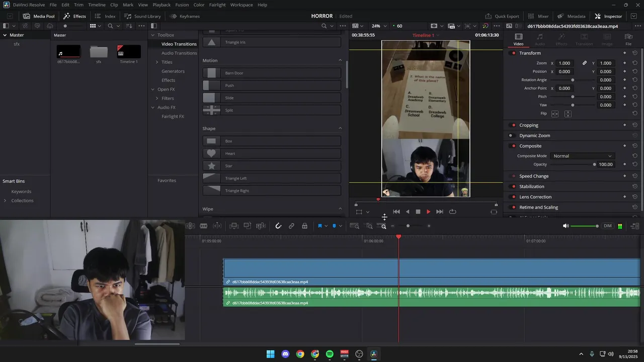Open the Sound Library panel

pos(142,16)
